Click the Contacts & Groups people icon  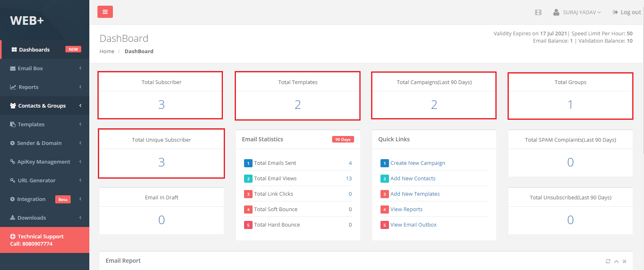[x=13, y=106]
